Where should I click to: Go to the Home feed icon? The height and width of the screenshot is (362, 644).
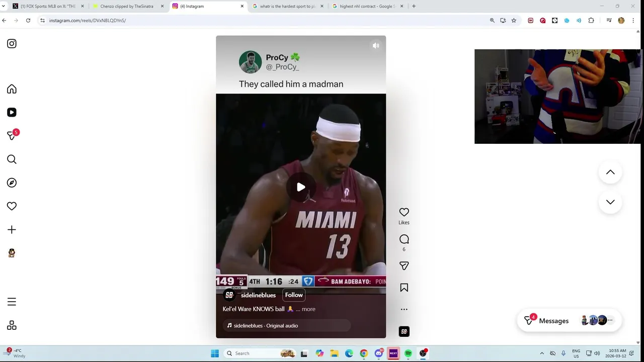[x=12, y=89]
